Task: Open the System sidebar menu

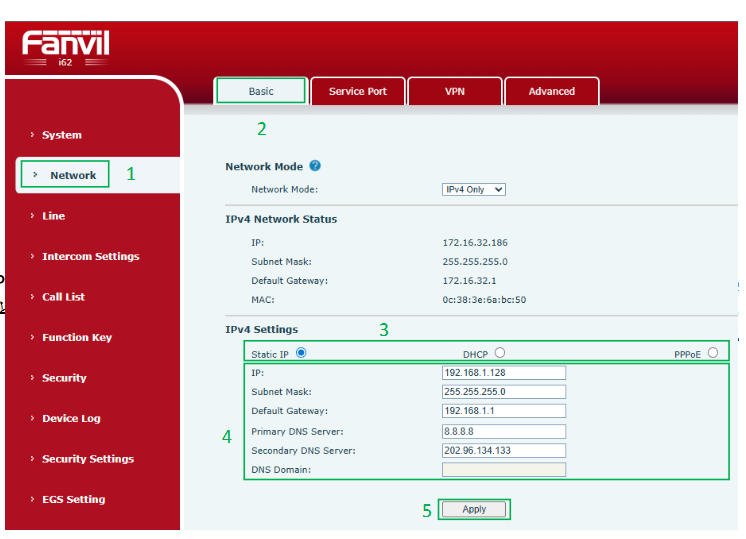Action: click(x=62, y=135)
